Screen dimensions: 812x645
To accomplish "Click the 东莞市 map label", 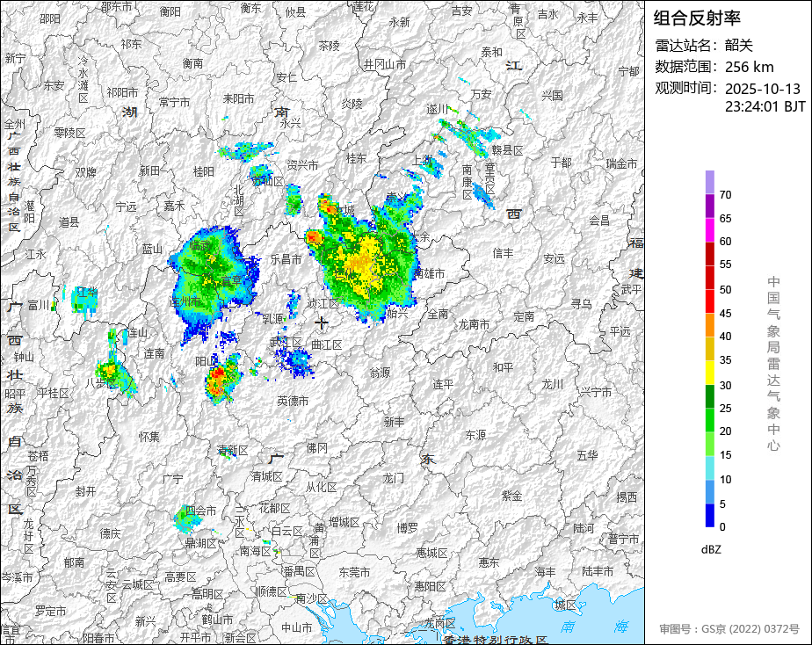I will point(354,572).
